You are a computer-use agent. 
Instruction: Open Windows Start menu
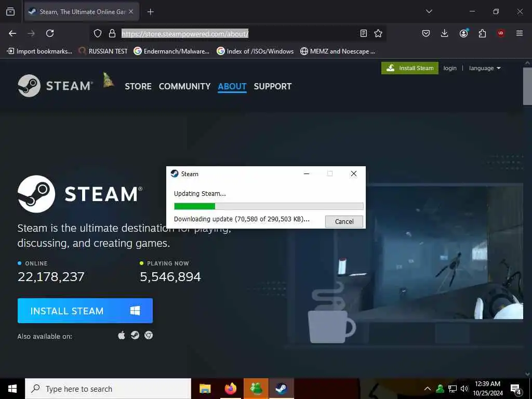pos(12,389)
